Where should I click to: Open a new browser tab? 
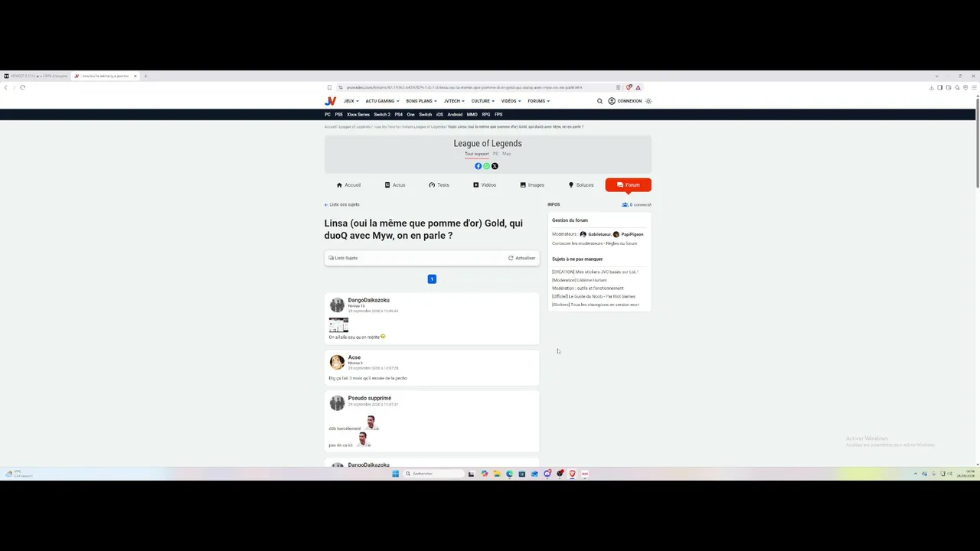coord(145,76)
